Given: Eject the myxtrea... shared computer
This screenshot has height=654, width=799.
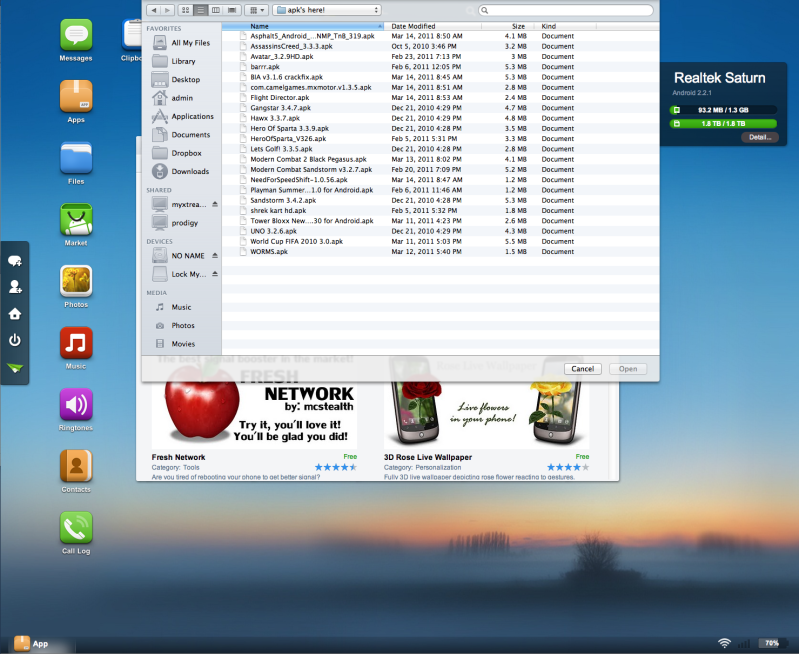Looking at the screenshot, I should 215,204.
